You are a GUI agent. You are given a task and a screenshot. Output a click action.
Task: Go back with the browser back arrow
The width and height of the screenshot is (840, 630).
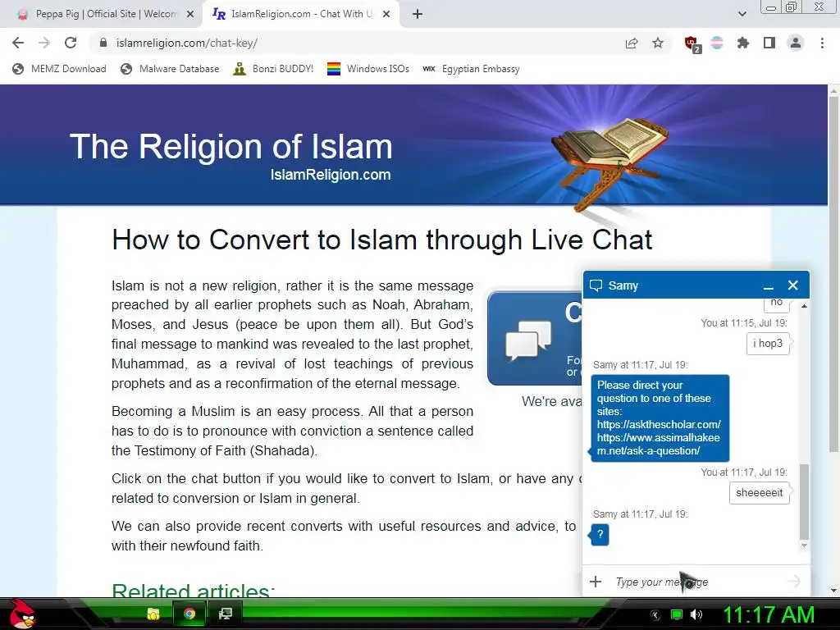[18, 43]
